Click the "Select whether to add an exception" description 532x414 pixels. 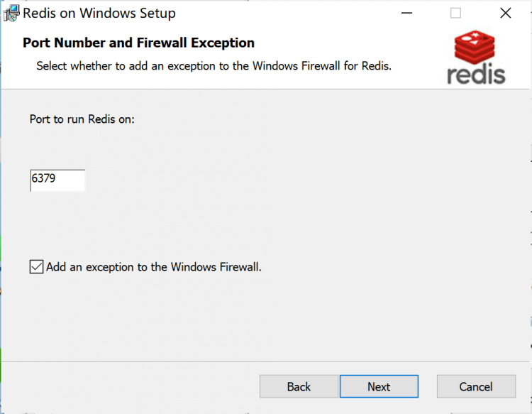(214, 66)
